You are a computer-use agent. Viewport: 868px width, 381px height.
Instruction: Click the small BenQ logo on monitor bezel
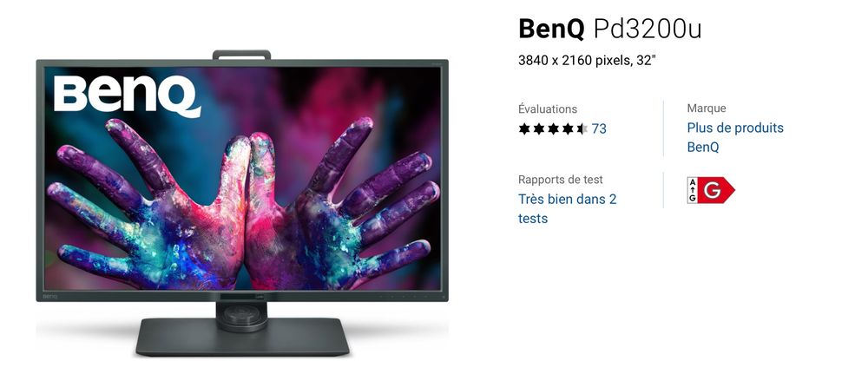point(50,297)
